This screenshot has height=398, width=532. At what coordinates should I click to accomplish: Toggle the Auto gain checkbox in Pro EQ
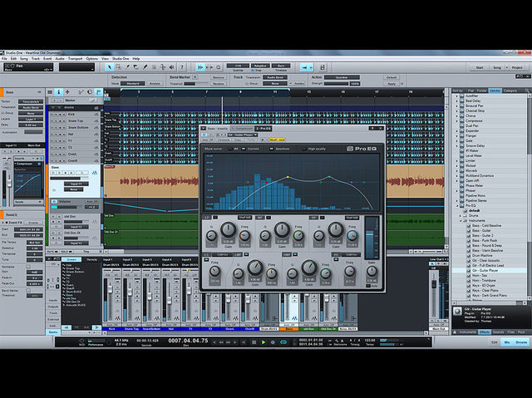[368, 286]
